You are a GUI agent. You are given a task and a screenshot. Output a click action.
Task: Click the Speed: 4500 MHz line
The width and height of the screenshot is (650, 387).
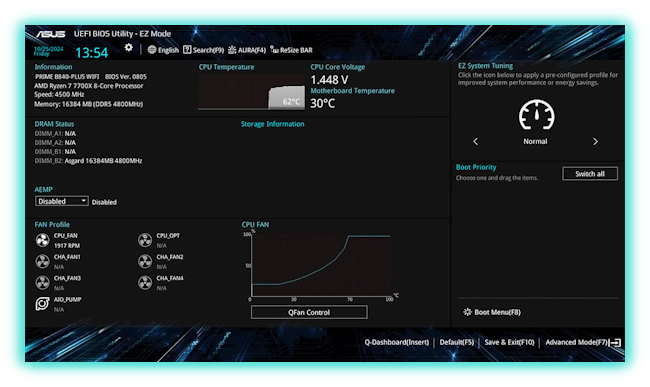[x=59, y=94]
